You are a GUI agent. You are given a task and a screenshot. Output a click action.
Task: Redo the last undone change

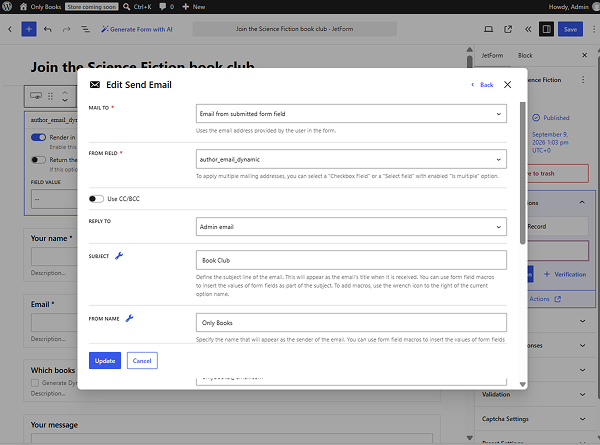click(67, 29)
